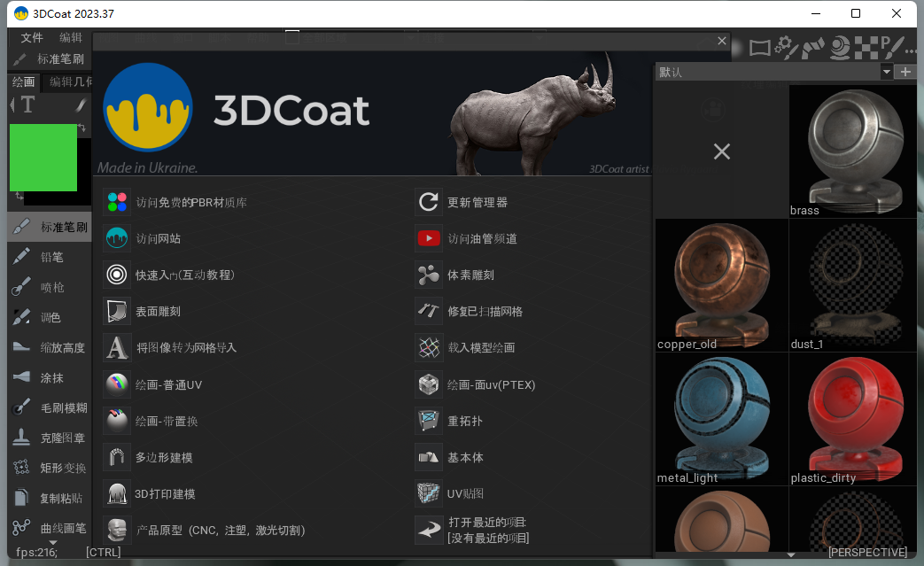Expand the 默认 materials folder dropdown

[x=886, y=72]
